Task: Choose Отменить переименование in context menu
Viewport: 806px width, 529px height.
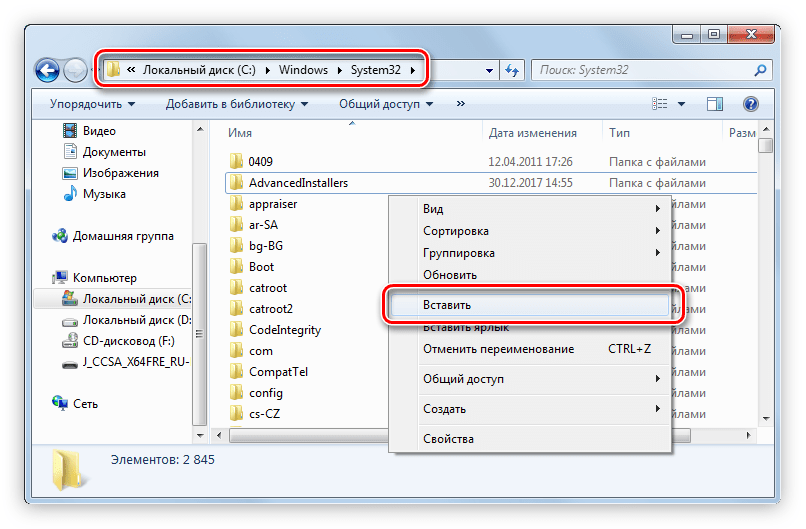Action: point(530,349)
